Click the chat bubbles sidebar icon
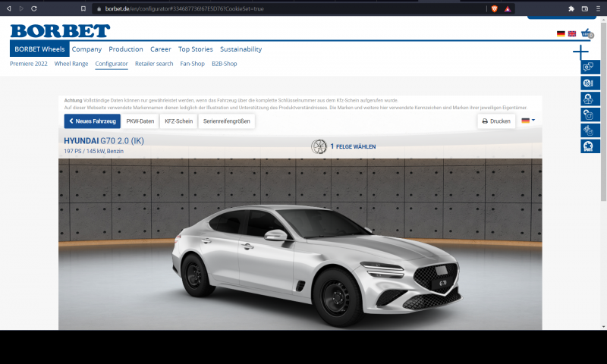 click(590, 67)
